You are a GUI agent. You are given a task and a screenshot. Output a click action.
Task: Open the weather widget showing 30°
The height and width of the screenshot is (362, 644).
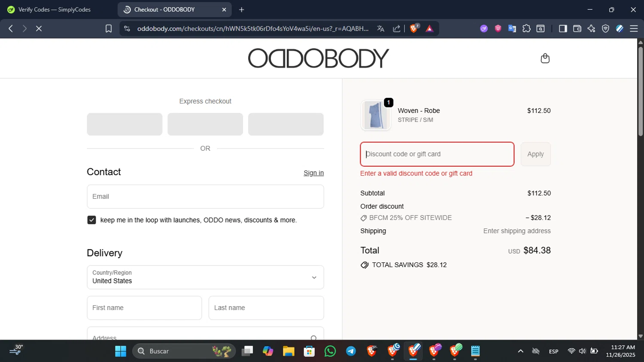coord(16,350)
